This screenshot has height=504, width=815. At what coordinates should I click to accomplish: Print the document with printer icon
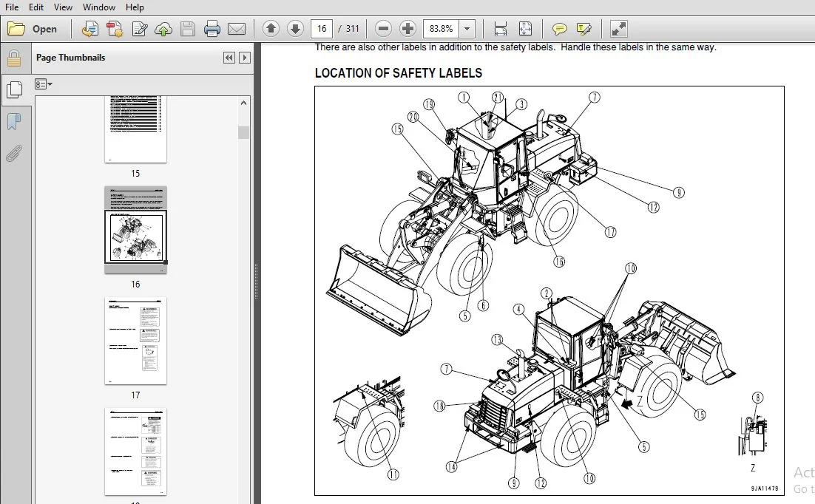click(x=212, y=29)
